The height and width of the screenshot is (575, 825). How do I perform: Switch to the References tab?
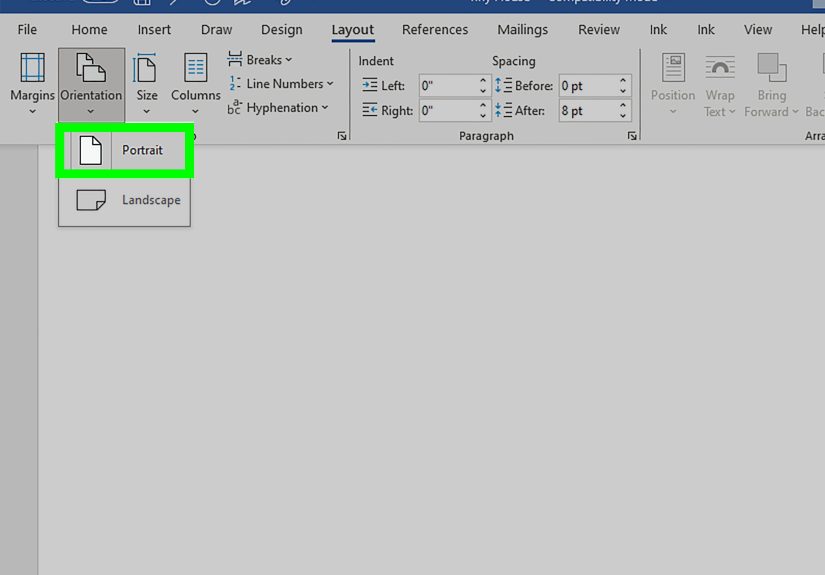click(435, 29)
